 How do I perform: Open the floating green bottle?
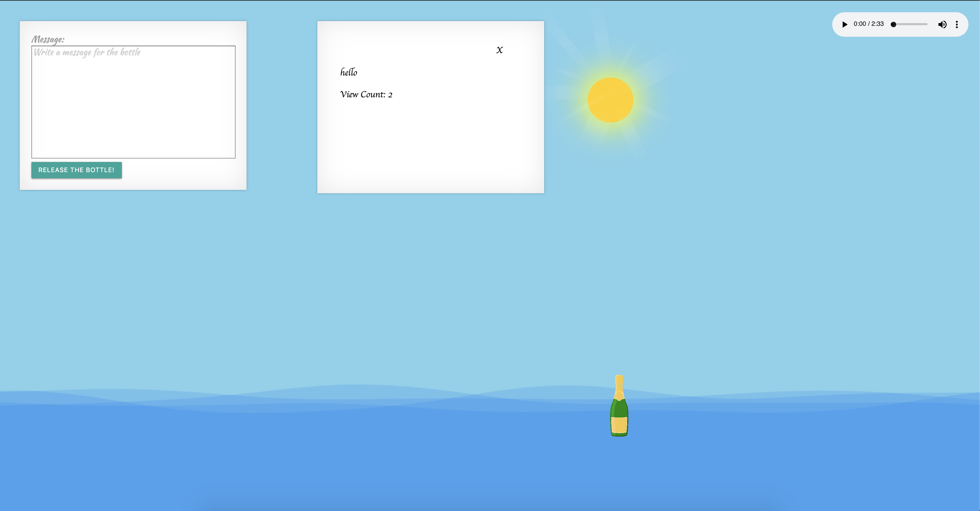coord(619,406)
